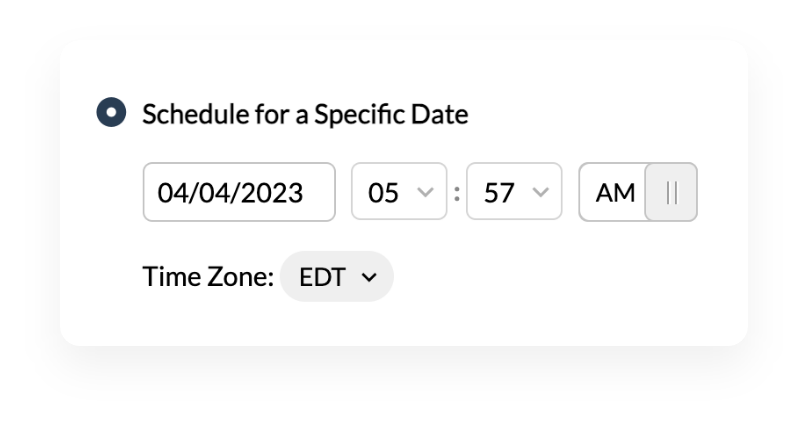Screen dimensions: 808x426
Task: Open the minutes dropdown showing 57
Action: coord(514,192)
